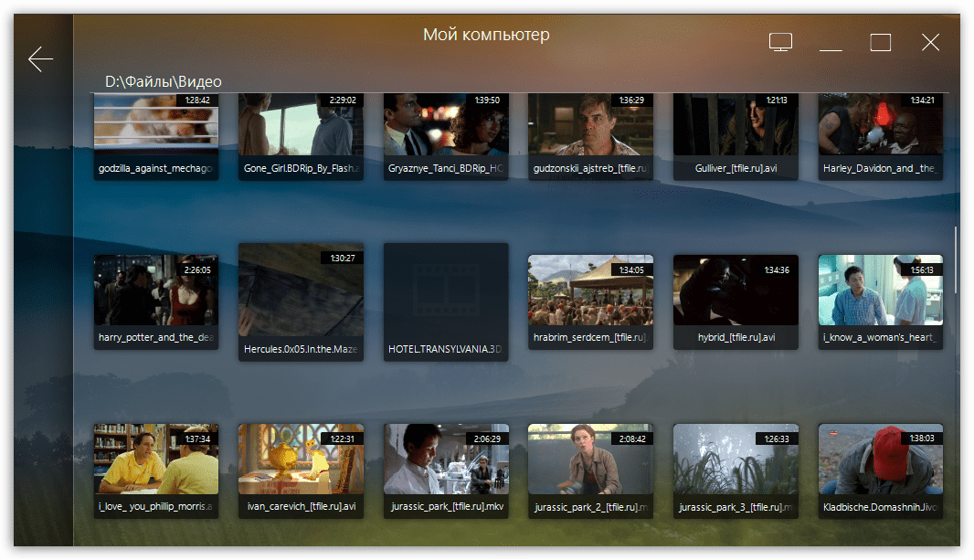Close the player window
The width and height of the screenshot is (974, 560).
[930, 42]
